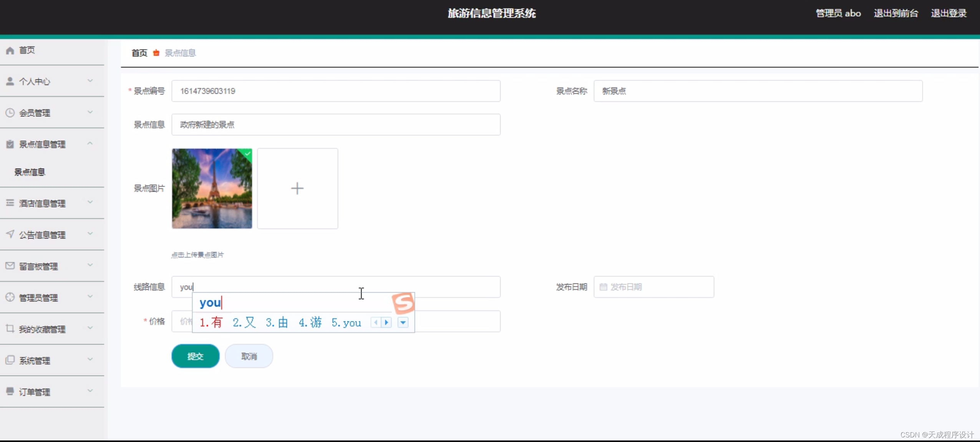Expand the 系统管理 section
Image resolution: width=980 pixels, height=442 pixels.
(x=90, y=360)
